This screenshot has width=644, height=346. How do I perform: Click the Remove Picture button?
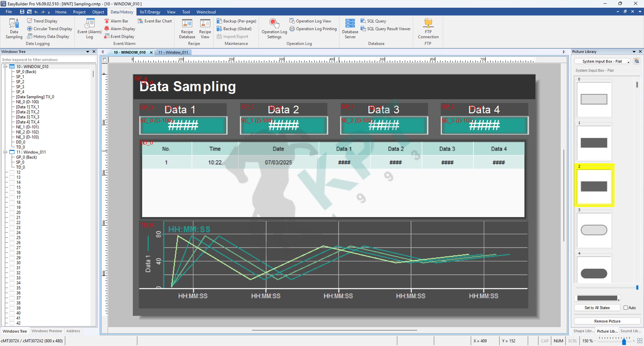click(x=607, y=321)
